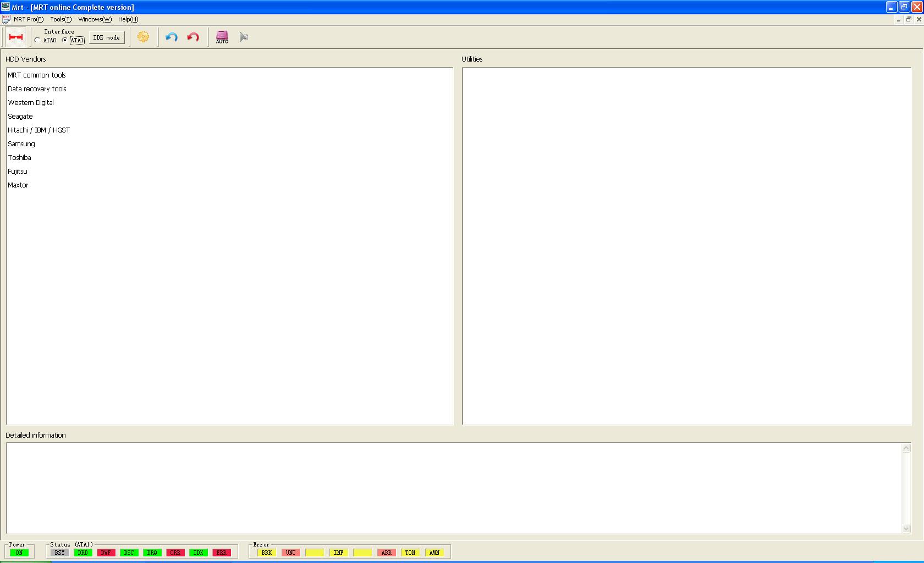The image size is (924, 563).
Task: Click the red connector icon in the toolbar
Action: click(x=16, y=37)
